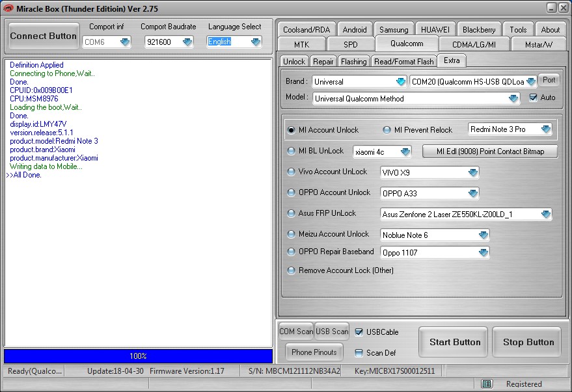Open the Redmi Note 3 Pro dropdown

[x=546, y=129]
